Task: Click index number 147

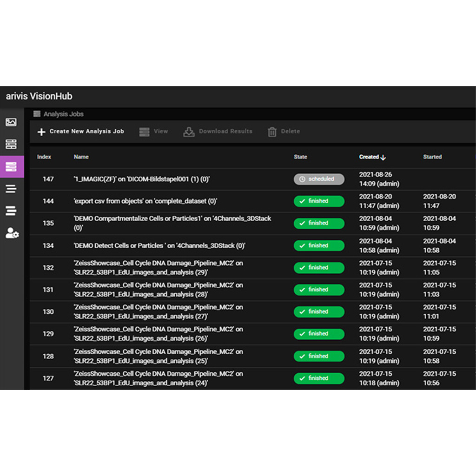Action: [x=48, y=179]
